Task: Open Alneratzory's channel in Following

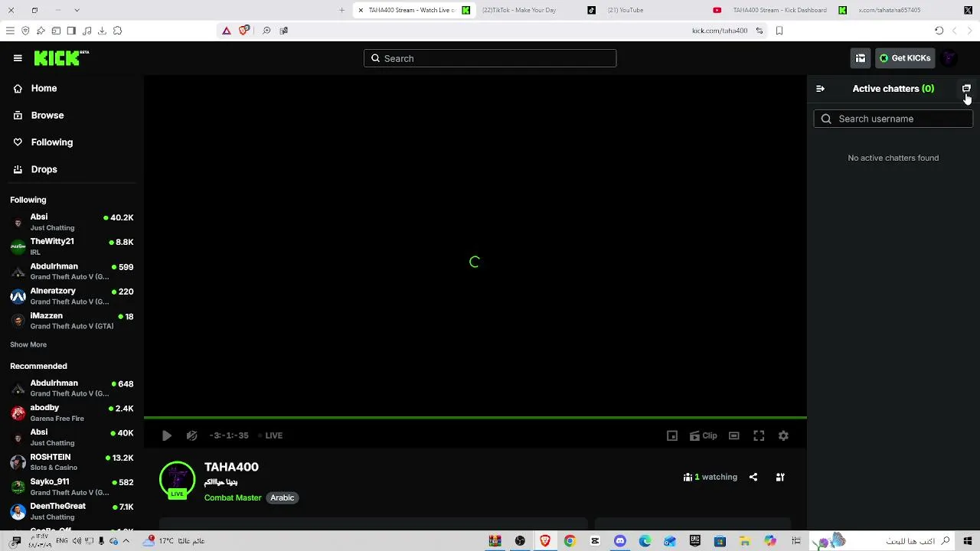Action: click(x=72, y=296)
